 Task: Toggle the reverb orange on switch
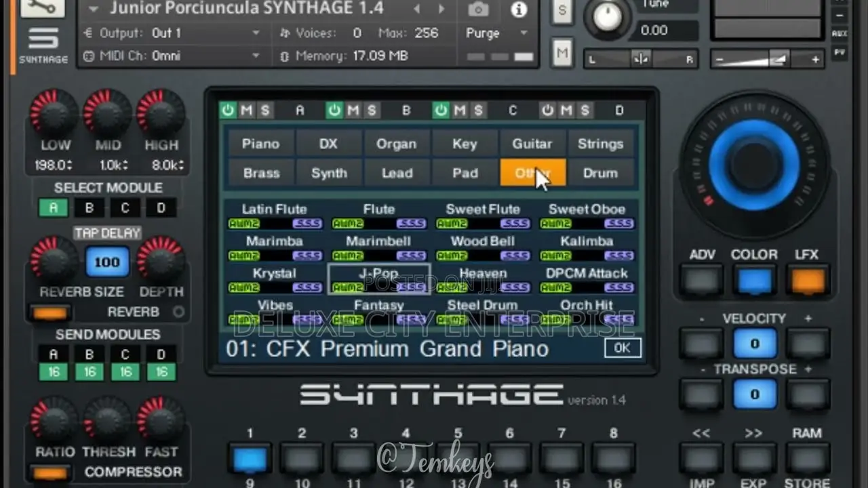pos(50,313)
